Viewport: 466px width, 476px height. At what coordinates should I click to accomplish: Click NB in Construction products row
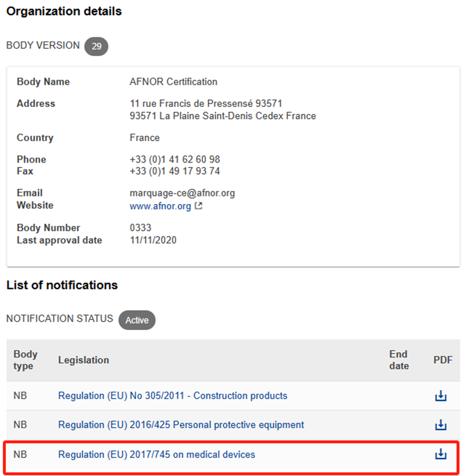pyautogui.click(x=20, y=396)
